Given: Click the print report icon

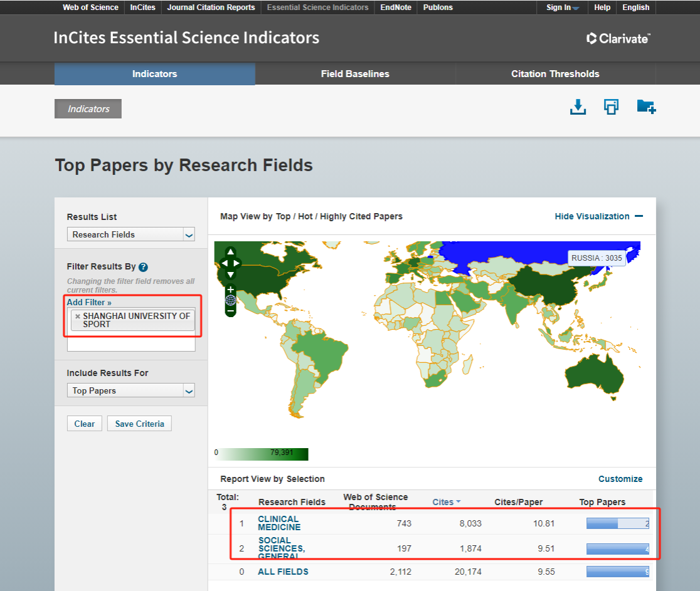Looking at the screenshot, I should click(611, 107).
